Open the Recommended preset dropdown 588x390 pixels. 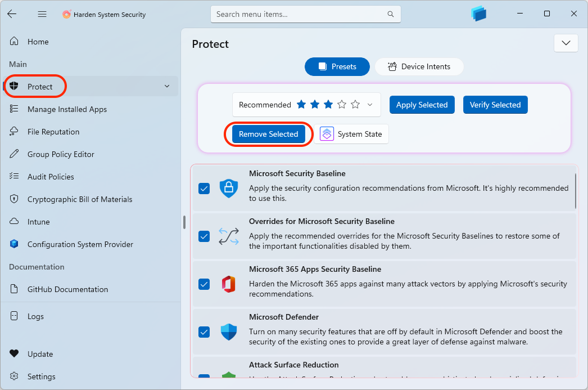[306, 105]
